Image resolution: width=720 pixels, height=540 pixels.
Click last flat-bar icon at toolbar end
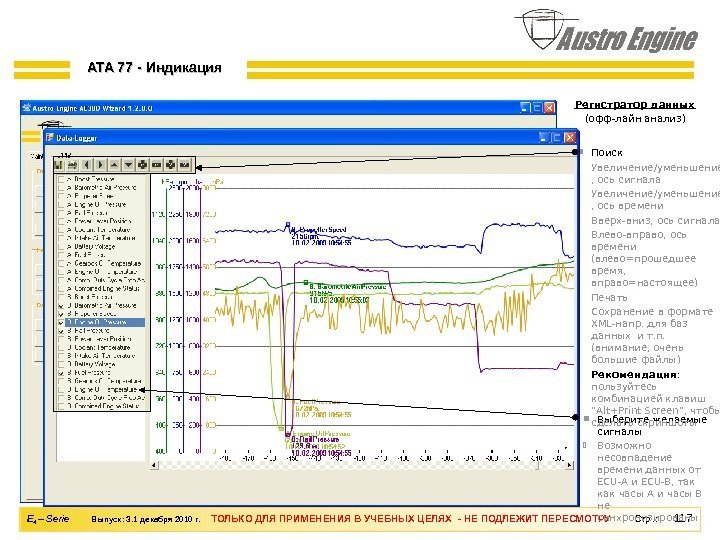point(185,164)
